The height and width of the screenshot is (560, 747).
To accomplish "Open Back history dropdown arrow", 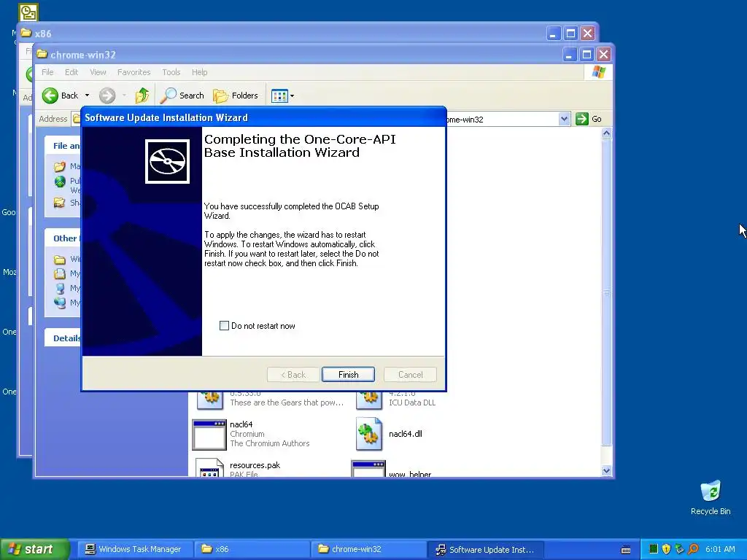I will [x=88, y=96].
